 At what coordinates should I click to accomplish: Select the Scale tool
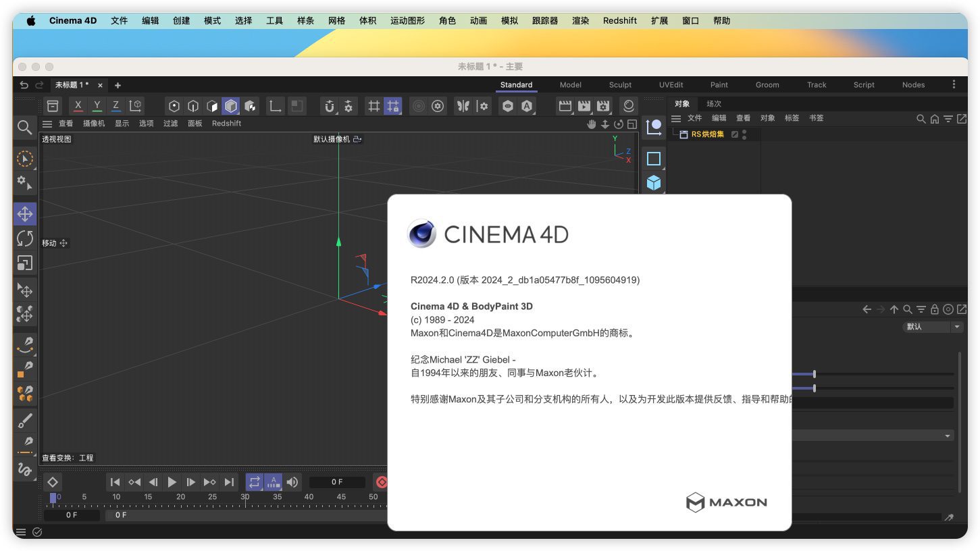point(25,263)
